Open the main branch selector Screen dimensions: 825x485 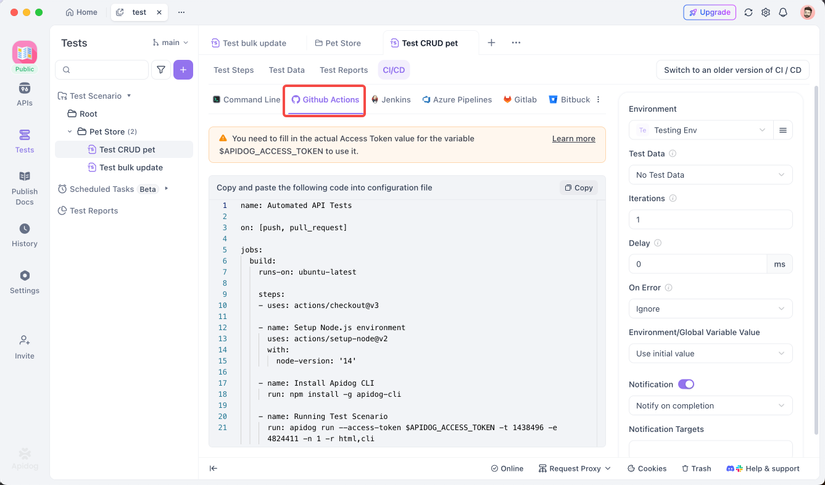pyautogui.click(x=170, y=43)
